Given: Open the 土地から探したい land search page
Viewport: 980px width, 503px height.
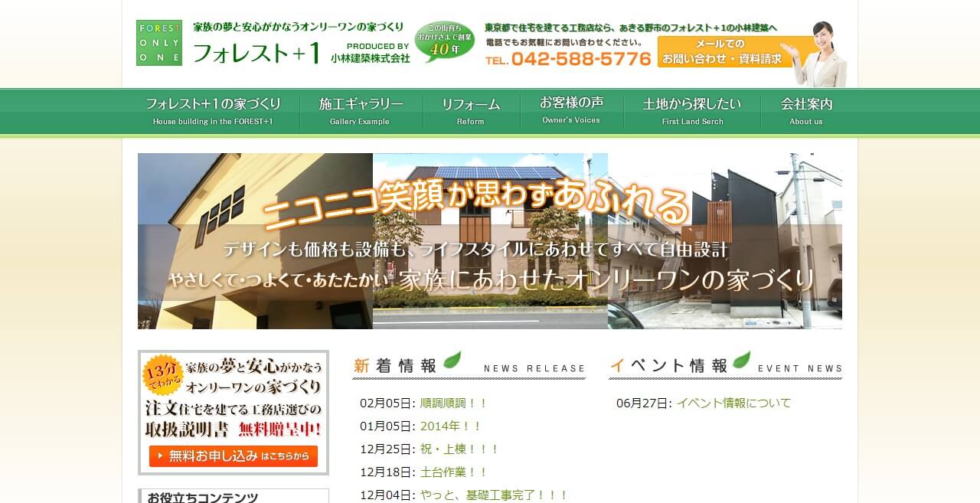Looking at the screenshot, I should 691,110.
